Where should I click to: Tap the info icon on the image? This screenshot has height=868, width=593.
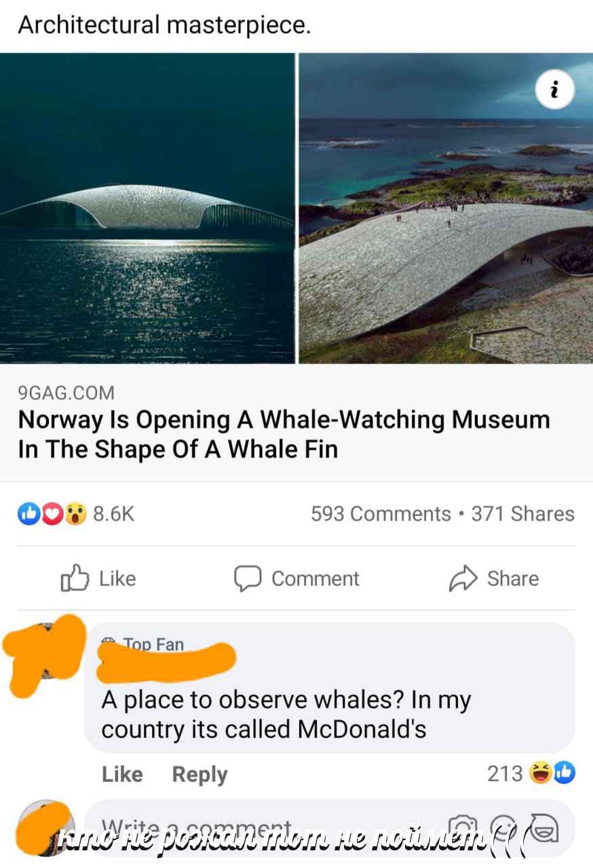(555, 90)
